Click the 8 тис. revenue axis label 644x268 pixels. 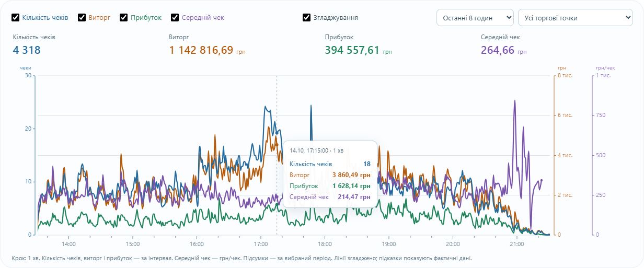point(565,75)
